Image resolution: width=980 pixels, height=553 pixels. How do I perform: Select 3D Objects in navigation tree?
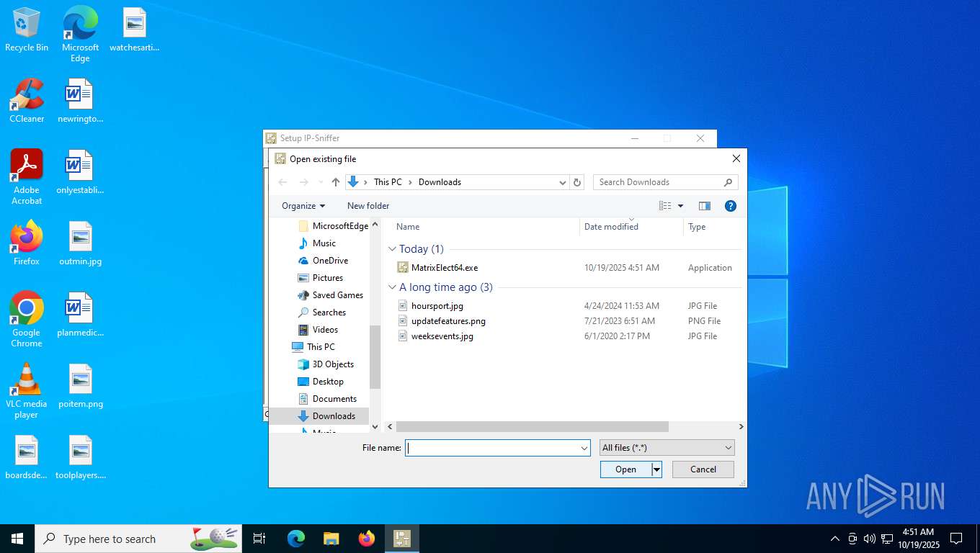(326, 364)
